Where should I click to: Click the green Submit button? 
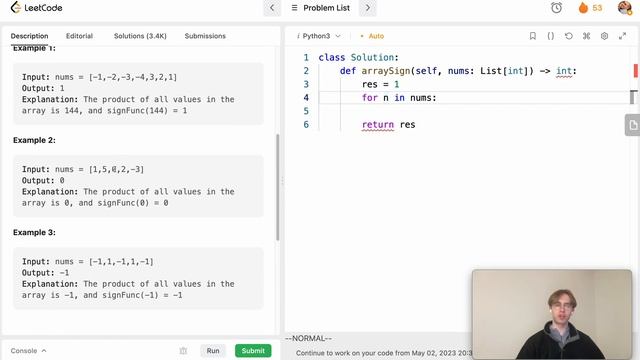(253, 351)
